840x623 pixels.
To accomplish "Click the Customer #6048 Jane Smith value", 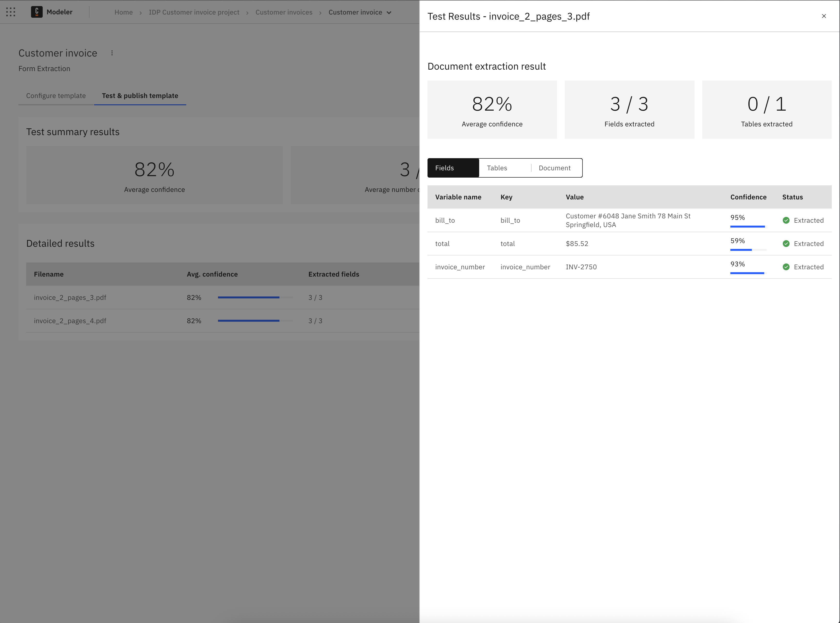I will [628, 220].
